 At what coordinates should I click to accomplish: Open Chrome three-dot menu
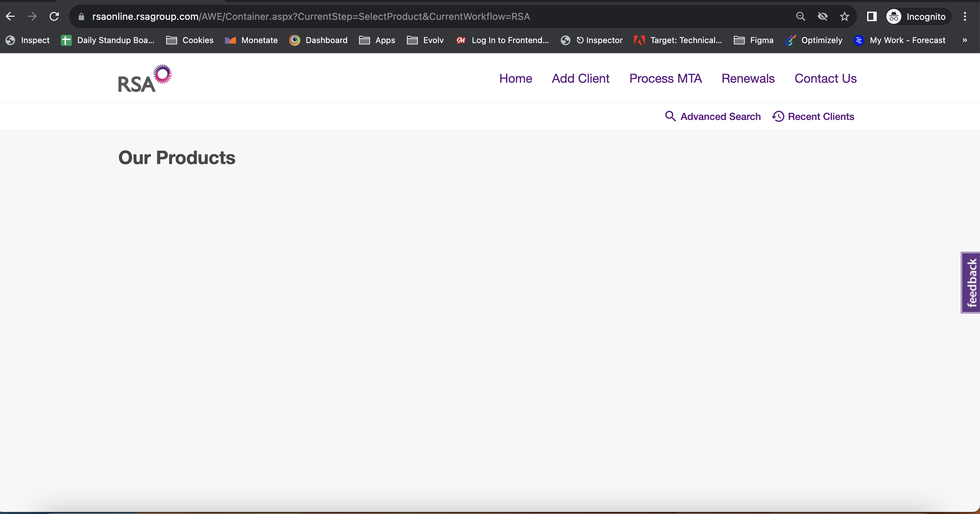coord(965,16)
